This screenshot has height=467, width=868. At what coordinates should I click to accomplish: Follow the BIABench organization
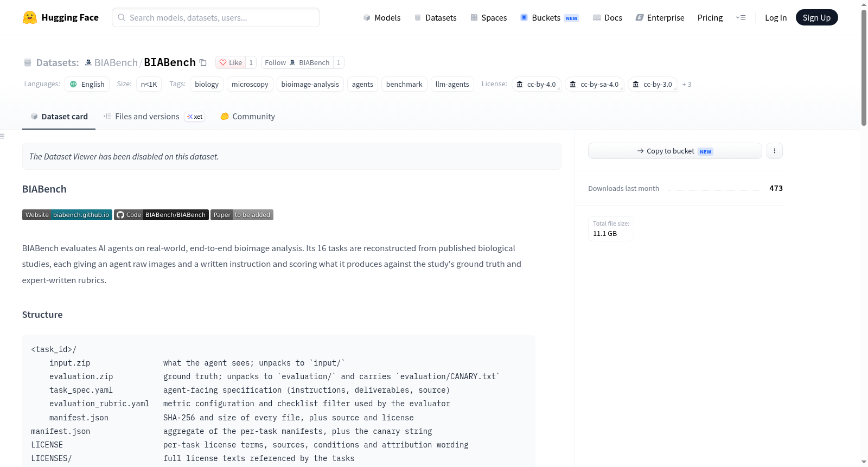coord(297,62)
